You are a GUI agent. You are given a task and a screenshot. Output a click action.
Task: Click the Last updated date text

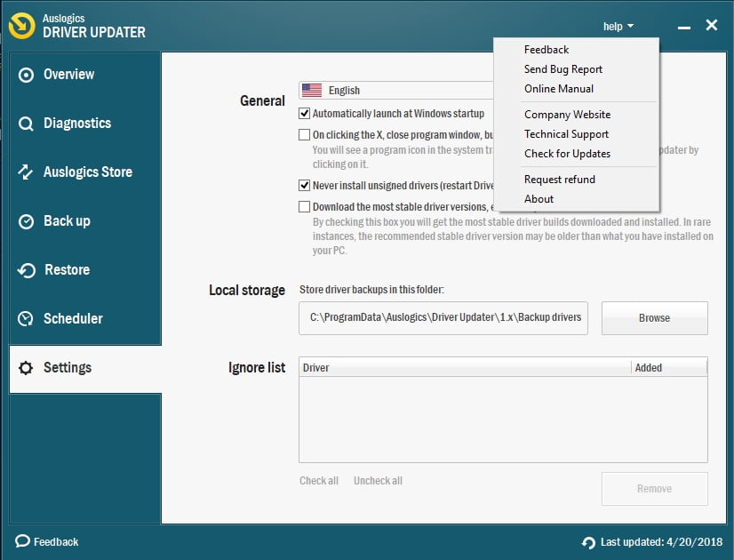pos(661,542)
